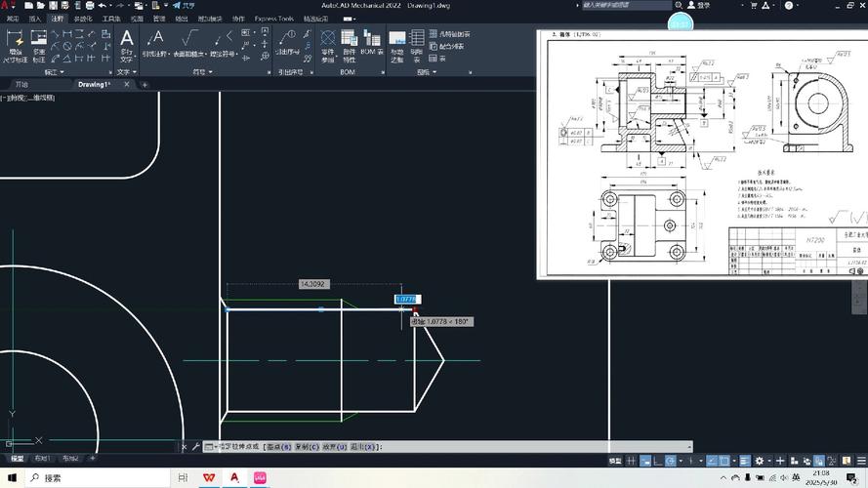The width and height of the screenshot is (868, 488).
Task: Click the Welding Symbol tool
Action: click(224, 44)
